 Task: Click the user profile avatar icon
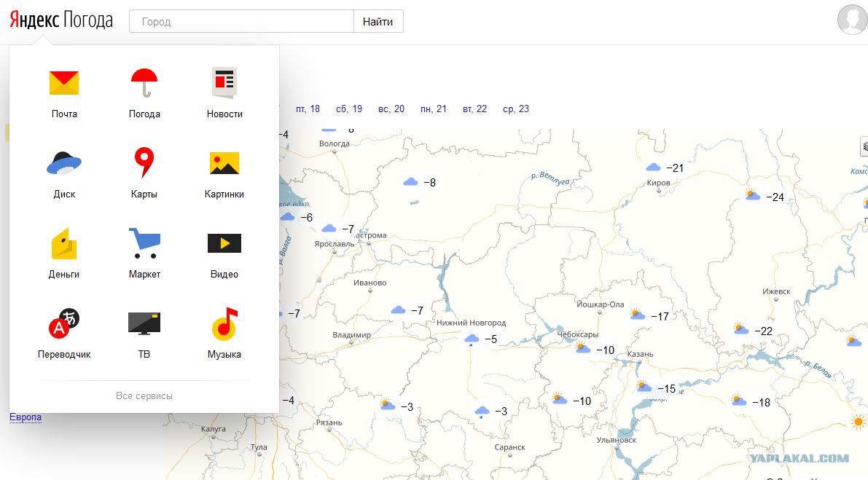pyautogui.click(x=852, y=20)
